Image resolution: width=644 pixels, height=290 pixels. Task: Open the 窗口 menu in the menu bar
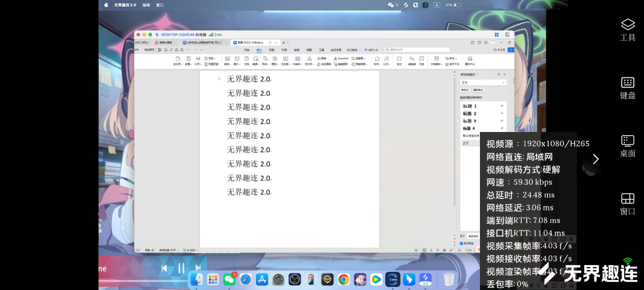160,5
